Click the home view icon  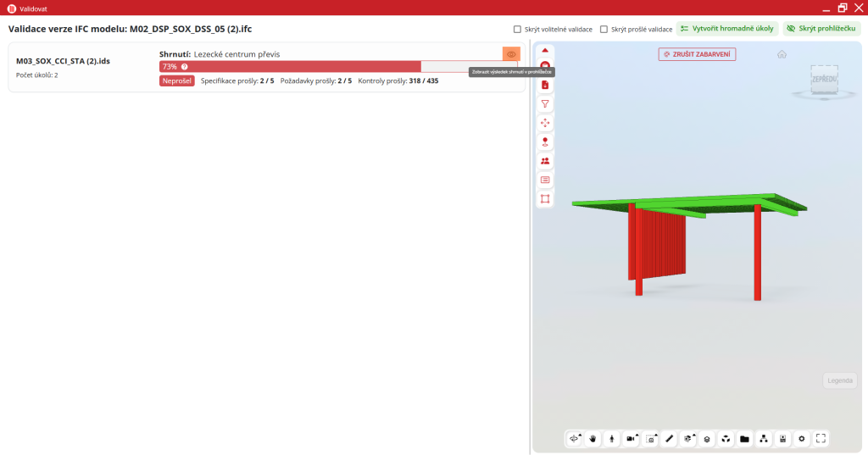[x=782, y=54]
